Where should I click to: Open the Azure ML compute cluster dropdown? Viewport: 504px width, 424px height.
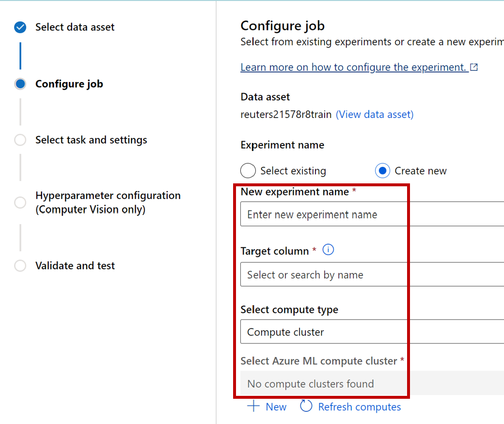(x=372, y=383)
